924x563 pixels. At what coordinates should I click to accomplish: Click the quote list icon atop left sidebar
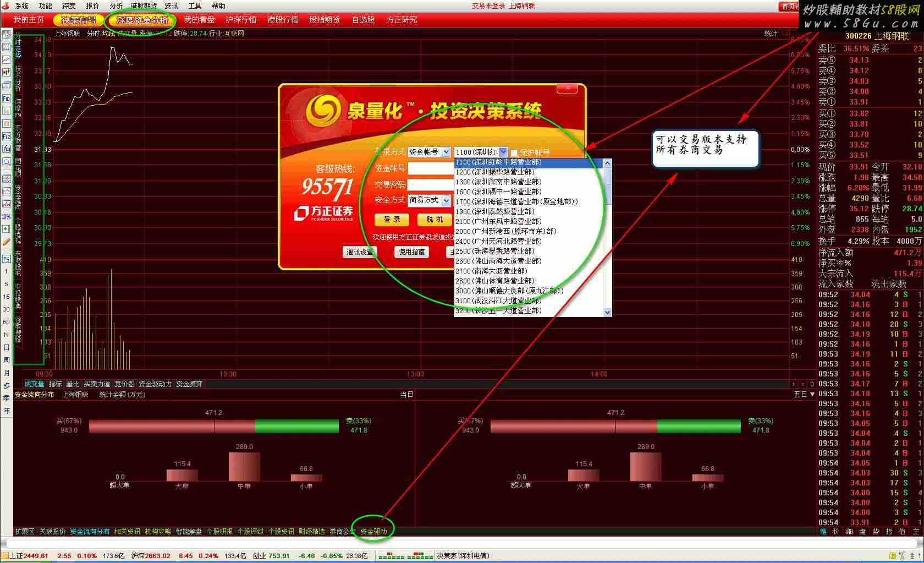[x=6, y=35]
